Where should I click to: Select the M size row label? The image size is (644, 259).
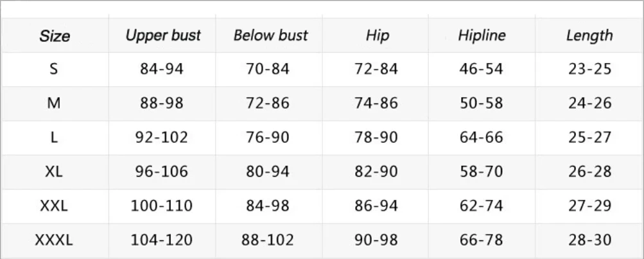54,103
